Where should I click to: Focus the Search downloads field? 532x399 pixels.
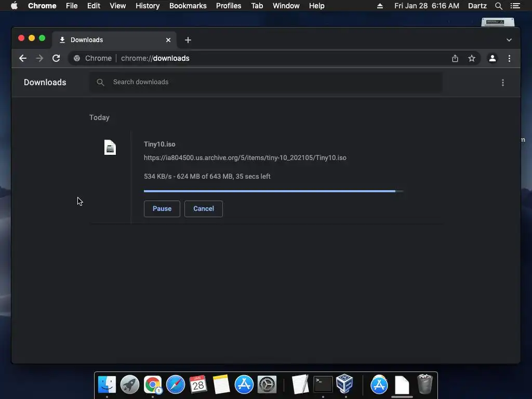point(265,82)
